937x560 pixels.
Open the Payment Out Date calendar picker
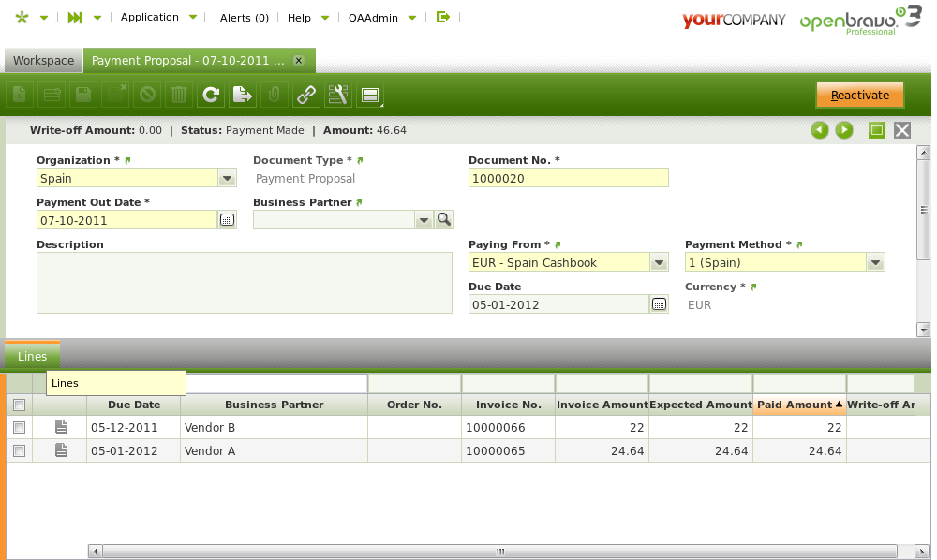pos(227,220)
